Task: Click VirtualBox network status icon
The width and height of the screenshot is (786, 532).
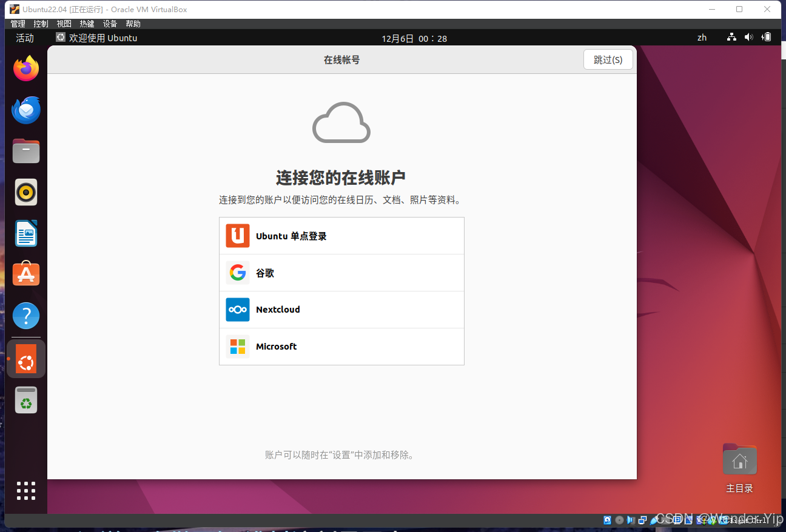Action: [642, 520]
